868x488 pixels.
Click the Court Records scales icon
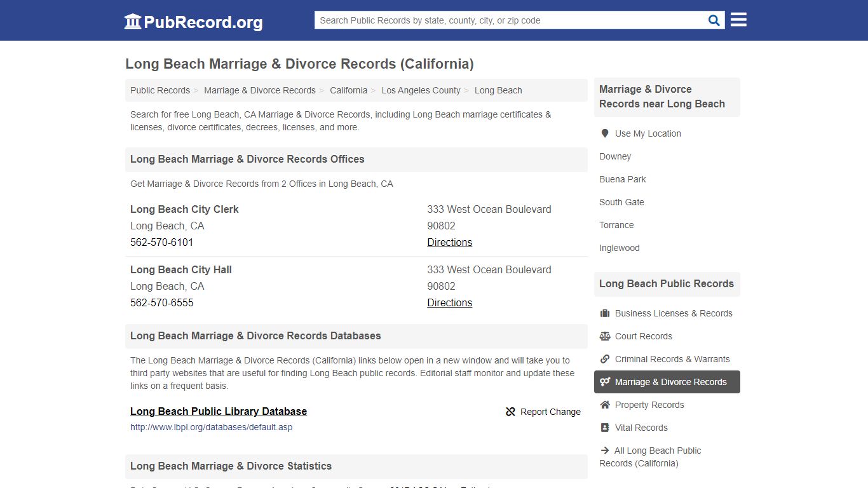point(604,336)
